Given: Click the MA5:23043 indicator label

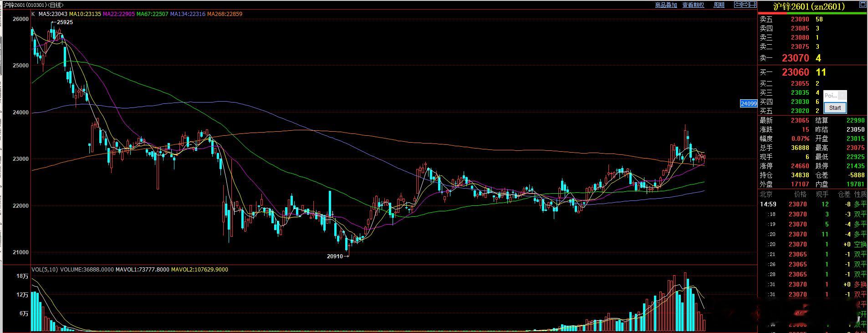Looking at the screenshot, I should [53, 14].
